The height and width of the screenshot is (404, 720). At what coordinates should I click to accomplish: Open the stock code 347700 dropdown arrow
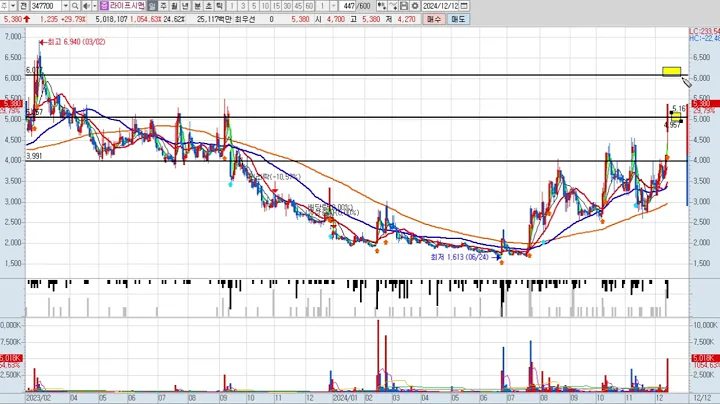tap(66, 6)
